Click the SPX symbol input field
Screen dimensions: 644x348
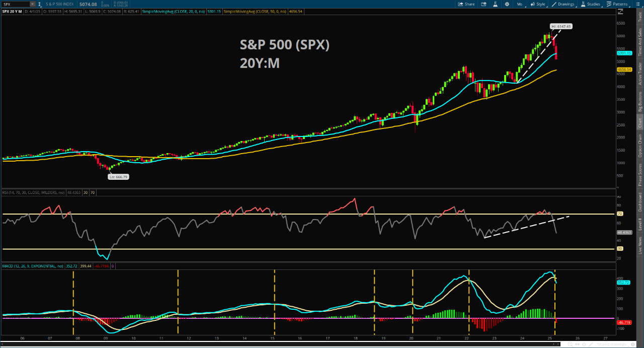pos(15,4)
